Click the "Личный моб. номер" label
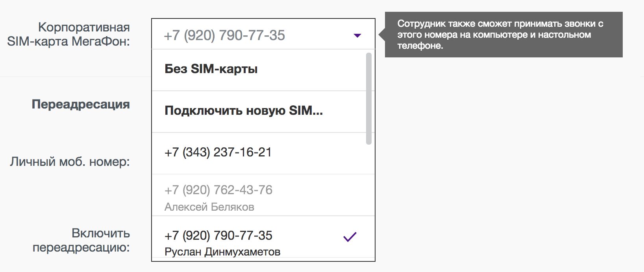 pos(70,162)
